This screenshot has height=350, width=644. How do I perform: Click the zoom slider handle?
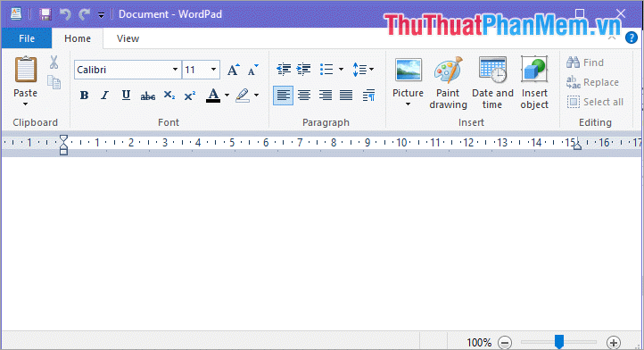click(559, 341)
